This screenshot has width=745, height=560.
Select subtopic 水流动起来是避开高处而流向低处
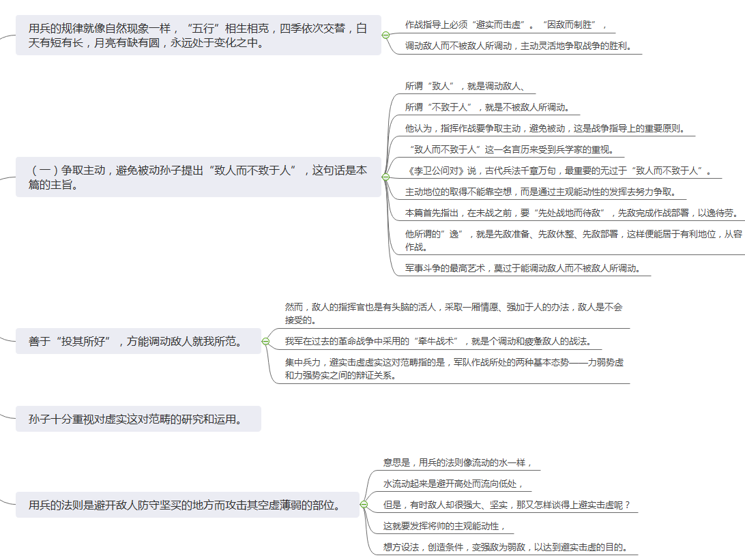pyautogui.click(x=453, y=484)
